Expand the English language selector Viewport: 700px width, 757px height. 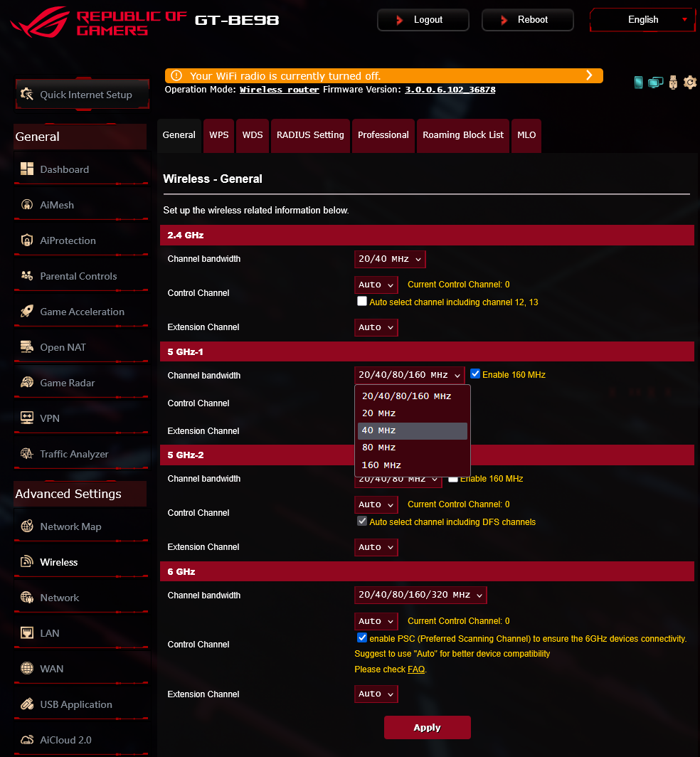(x=642, y=20)
